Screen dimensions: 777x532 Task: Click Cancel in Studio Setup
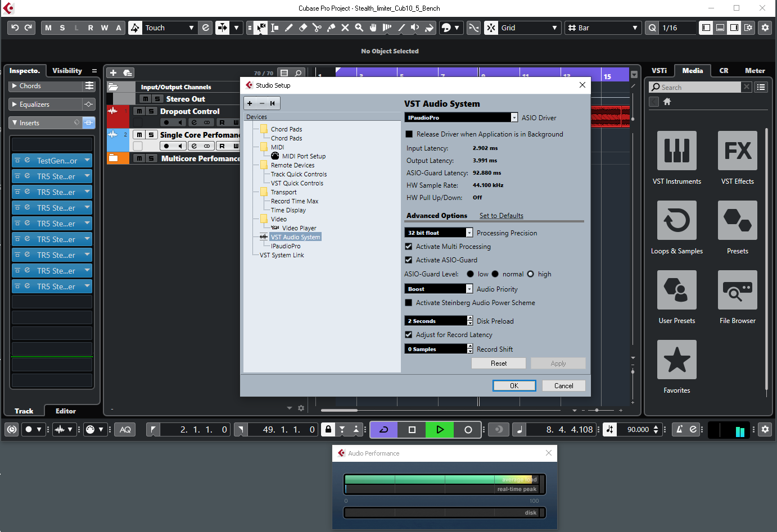coord(564,386)
